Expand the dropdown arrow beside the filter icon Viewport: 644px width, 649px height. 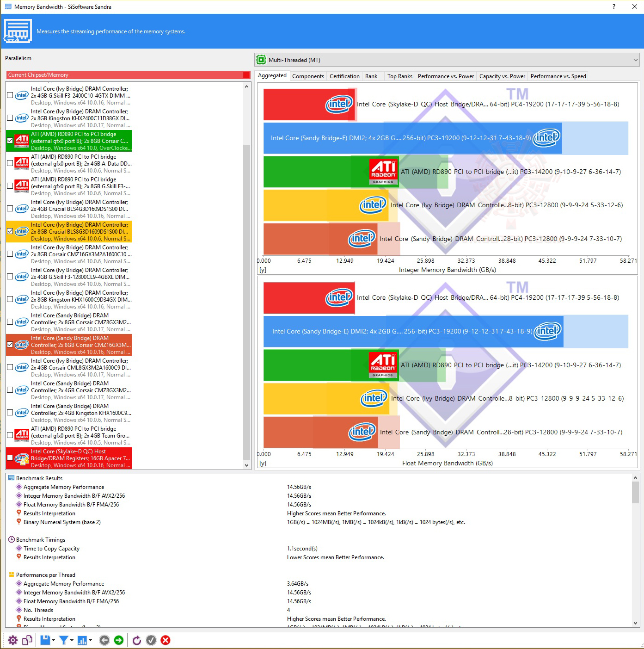pyautogui.click(x=72, y=640)
